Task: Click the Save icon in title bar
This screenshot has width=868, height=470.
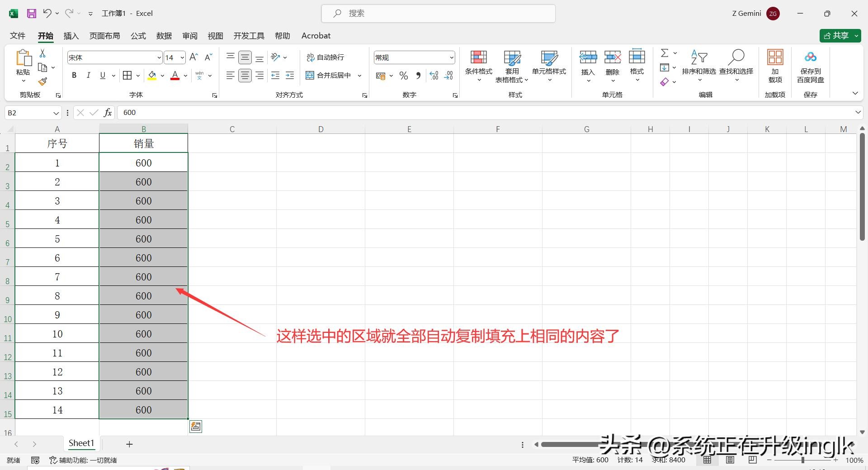Action: 32,14
